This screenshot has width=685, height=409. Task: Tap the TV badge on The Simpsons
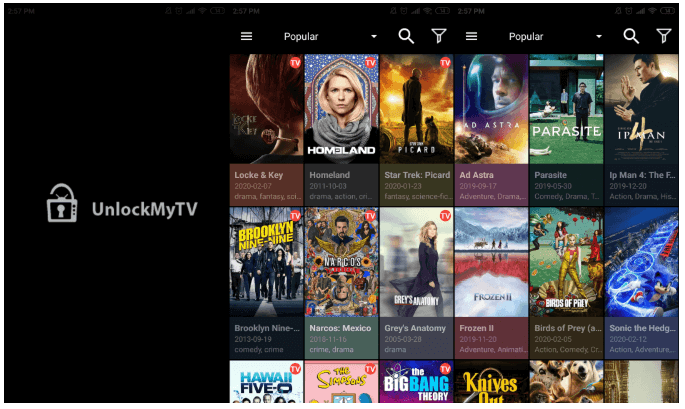[370, 369]
